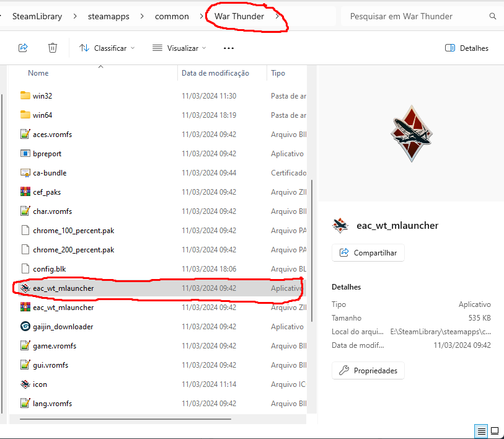Select the win64 folder icon
The width and height of the screenshot is (504, 439).
25,115
